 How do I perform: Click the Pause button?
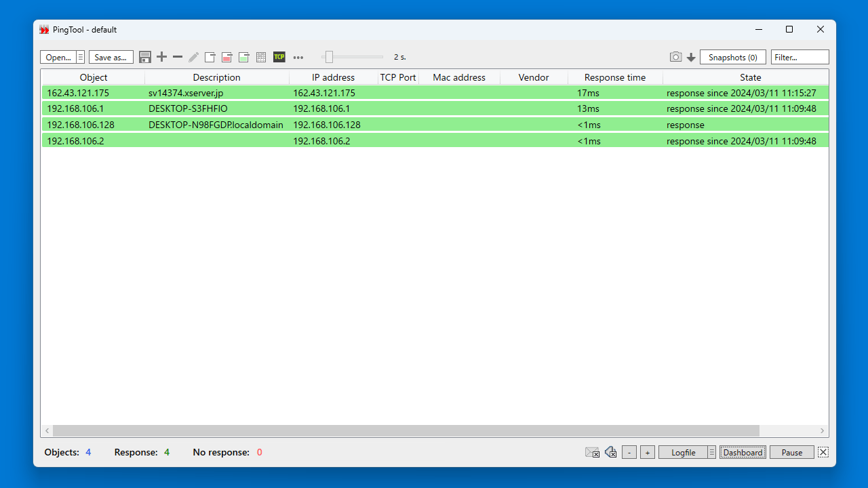(x=792, y=452)
